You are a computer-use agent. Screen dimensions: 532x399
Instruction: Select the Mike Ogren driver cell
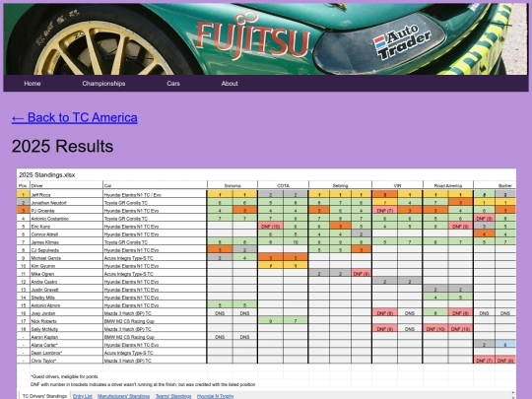coord(66,274)
